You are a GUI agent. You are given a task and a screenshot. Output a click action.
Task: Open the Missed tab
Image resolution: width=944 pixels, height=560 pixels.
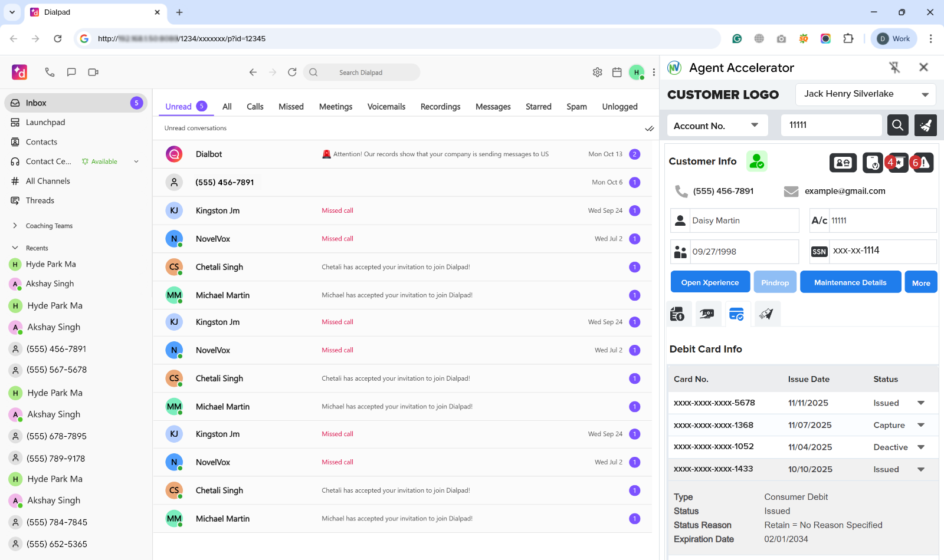291,107
